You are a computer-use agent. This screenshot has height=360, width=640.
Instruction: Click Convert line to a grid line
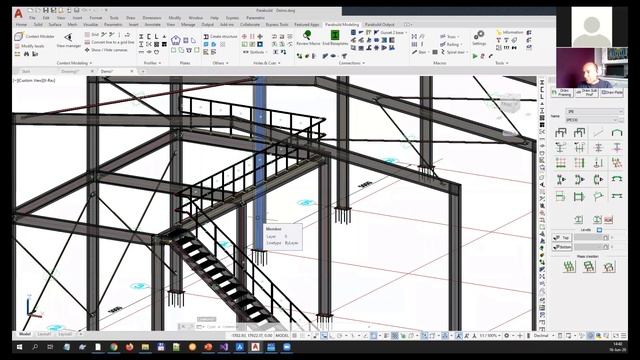pyautogui.click(x=109, y=42)
